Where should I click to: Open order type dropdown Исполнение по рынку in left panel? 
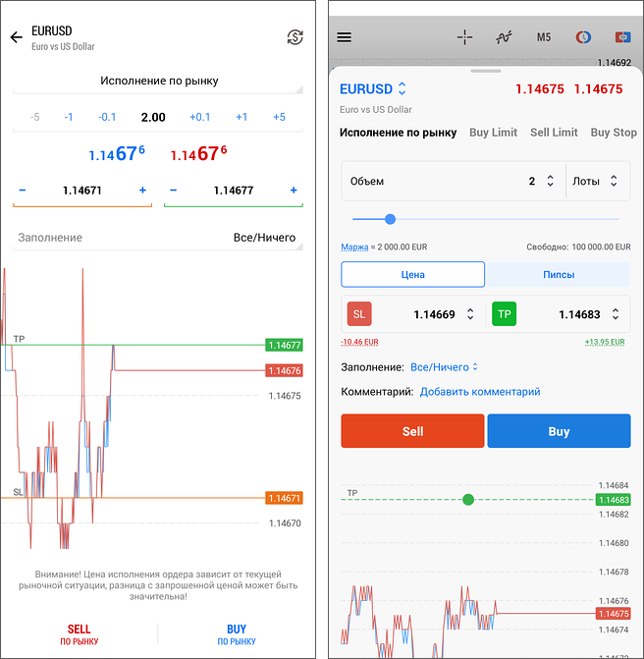click(158, 82)
